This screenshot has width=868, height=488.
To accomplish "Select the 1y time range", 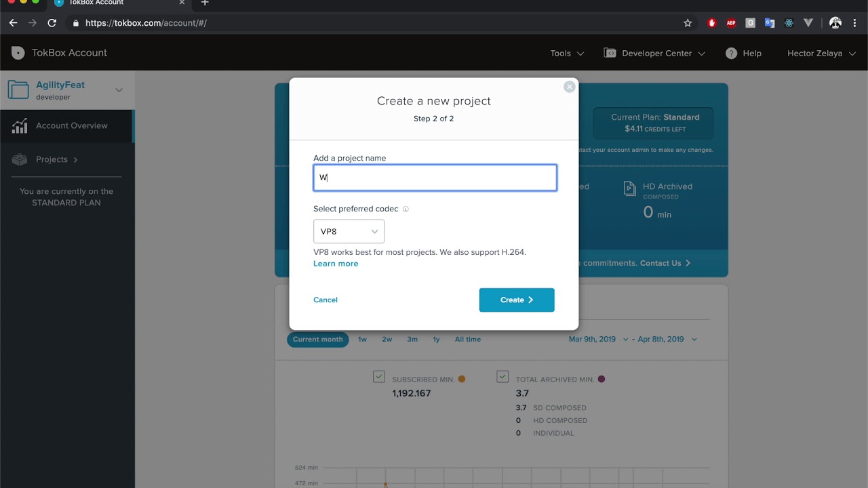I will point(436,340).
